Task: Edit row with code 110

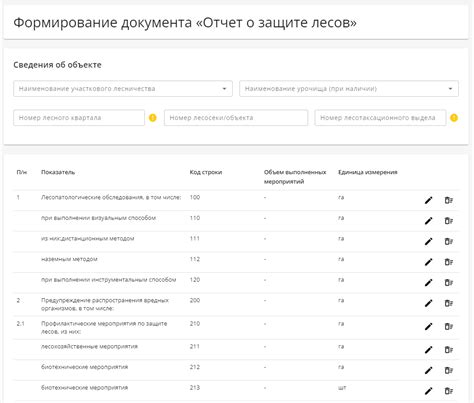Action: point(428,221)
